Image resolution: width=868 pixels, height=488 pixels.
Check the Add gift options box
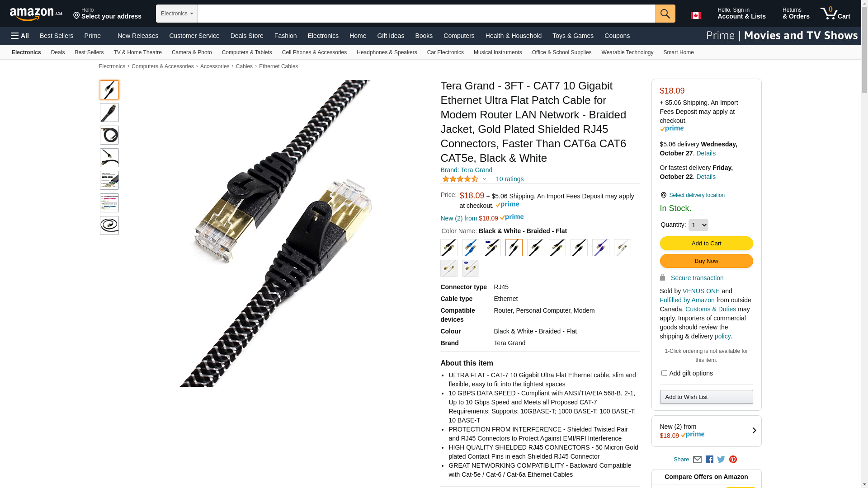click(664, 373)
